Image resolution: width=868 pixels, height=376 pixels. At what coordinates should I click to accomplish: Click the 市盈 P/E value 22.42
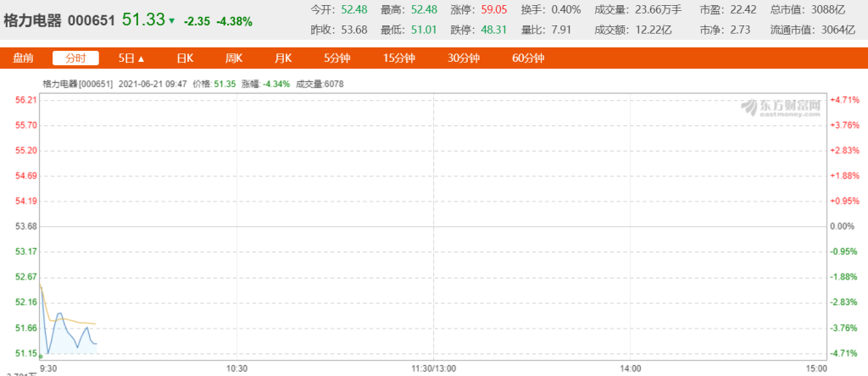743,9
